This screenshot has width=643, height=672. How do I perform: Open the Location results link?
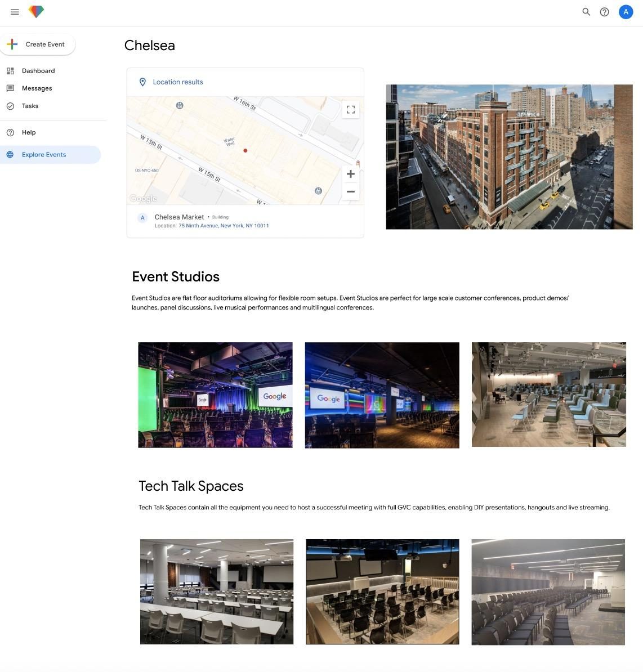click(x=177, y=82)
